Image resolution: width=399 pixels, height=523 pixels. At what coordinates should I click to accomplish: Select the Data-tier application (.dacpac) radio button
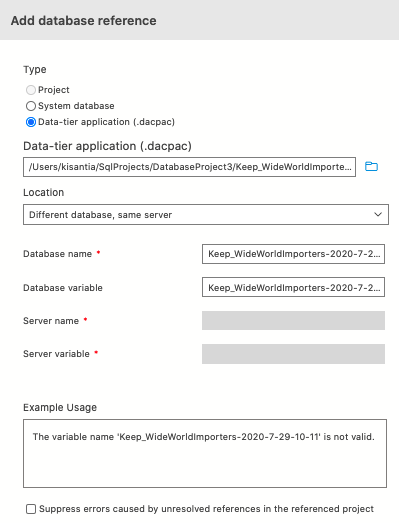(31, 122)
